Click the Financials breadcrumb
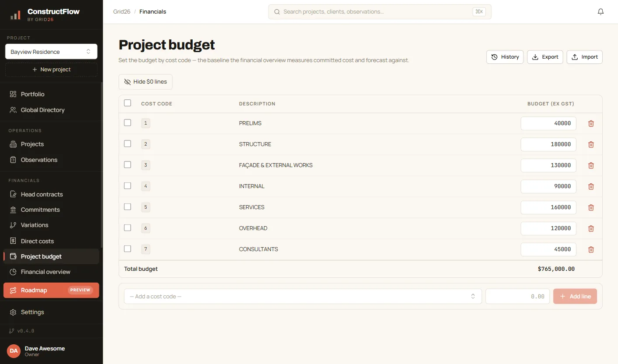 (x=153, y=12)
